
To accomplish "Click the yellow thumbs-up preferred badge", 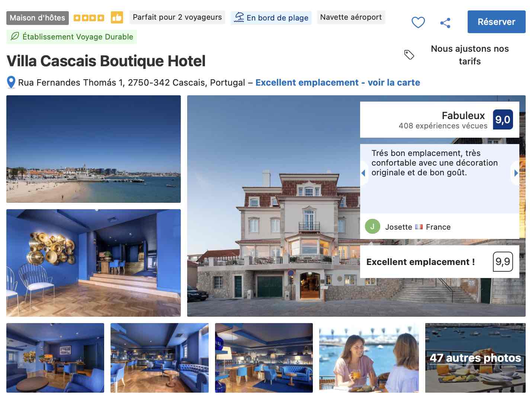I will coord(117,17).
